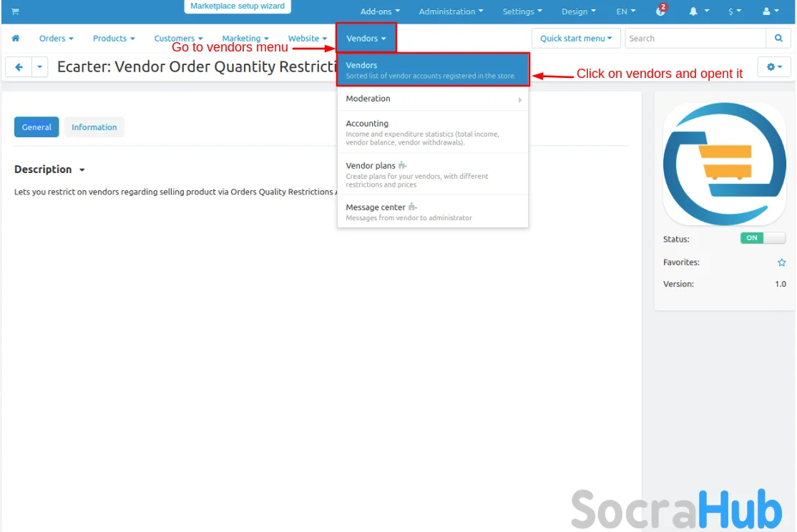
Task: Click the Ecarter add-on logo image
Action: pyautogui.click(x=724, y=164)
